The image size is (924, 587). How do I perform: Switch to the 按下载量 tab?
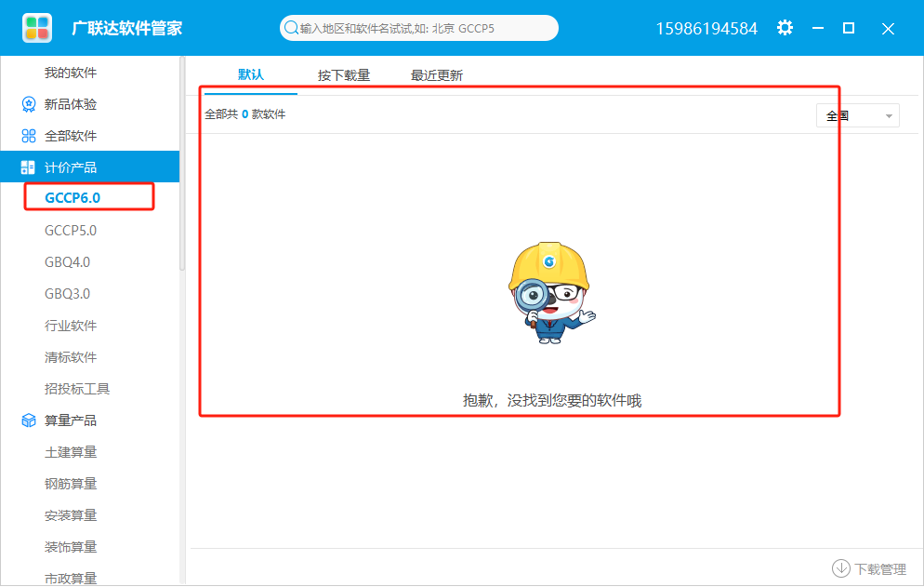pos(344,75)
